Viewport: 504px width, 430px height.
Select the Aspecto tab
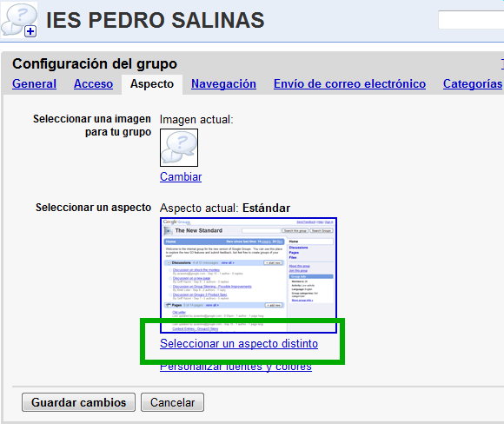(152, 84)
